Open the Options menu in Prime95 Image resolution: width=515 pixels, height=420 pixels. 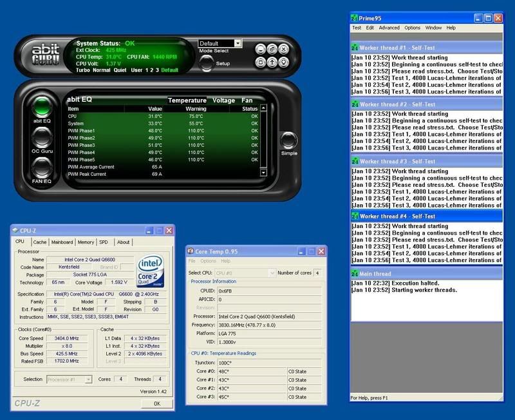coord(412,28)
